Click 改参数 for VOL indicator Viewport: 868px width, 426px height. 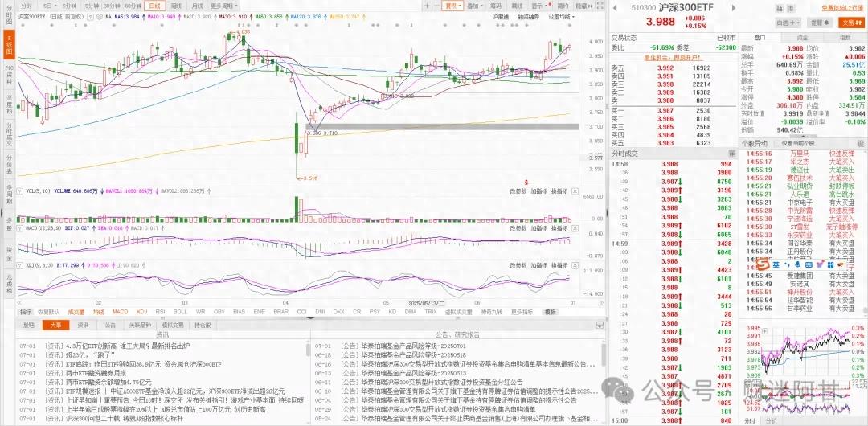pyautogui.click(x=518, y=191)
